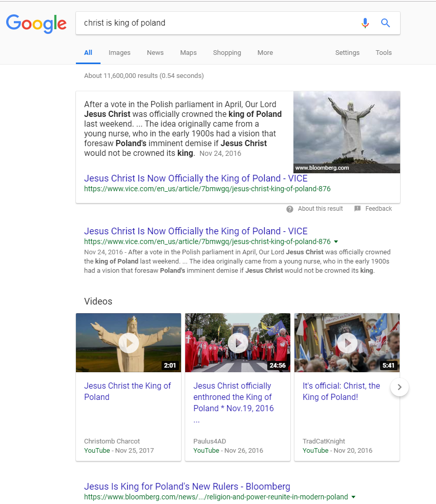The image size is (436, 504).
Task: Play the TradCatKnight 5:41 video
Action: pyautogui.click(x=347, y=343)
